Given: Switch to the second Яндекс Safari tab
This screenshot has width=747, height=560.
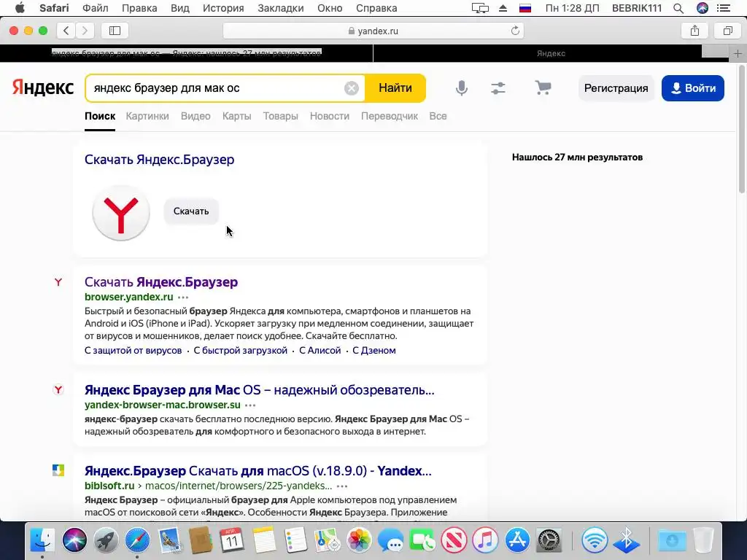Looking at the screenshot, I should click(551, 53).
